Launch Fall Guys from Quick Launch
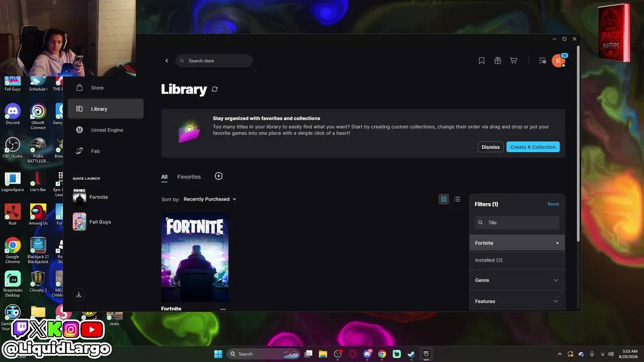The width and height of the screenshot is (644, 362). pos(92,222)
